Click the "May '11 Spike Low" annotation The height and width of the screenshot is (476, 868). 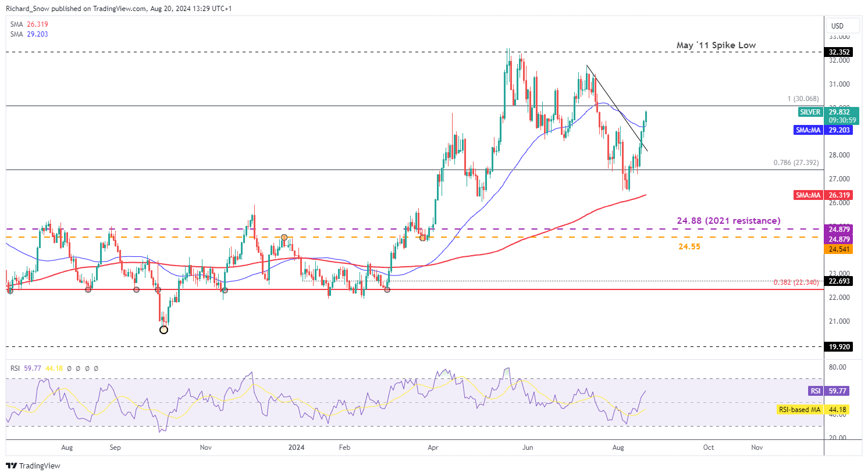[x=716, y=45]
